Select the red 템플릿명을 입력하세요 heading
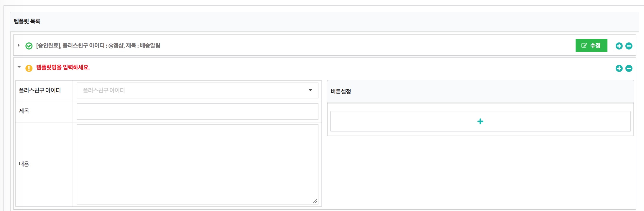The height and width of the screenshot is (211, 644). [63, 67]
